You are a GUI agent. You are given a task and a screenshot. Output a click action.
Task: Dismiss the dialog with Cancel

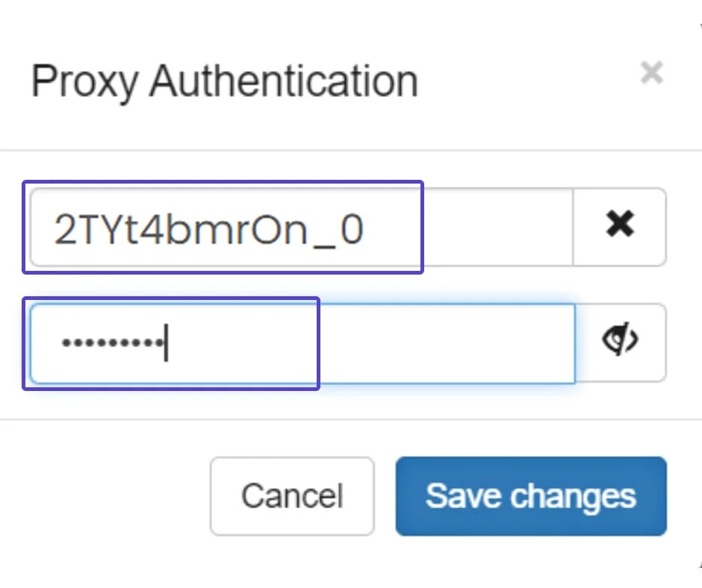(x=292, y=495)
